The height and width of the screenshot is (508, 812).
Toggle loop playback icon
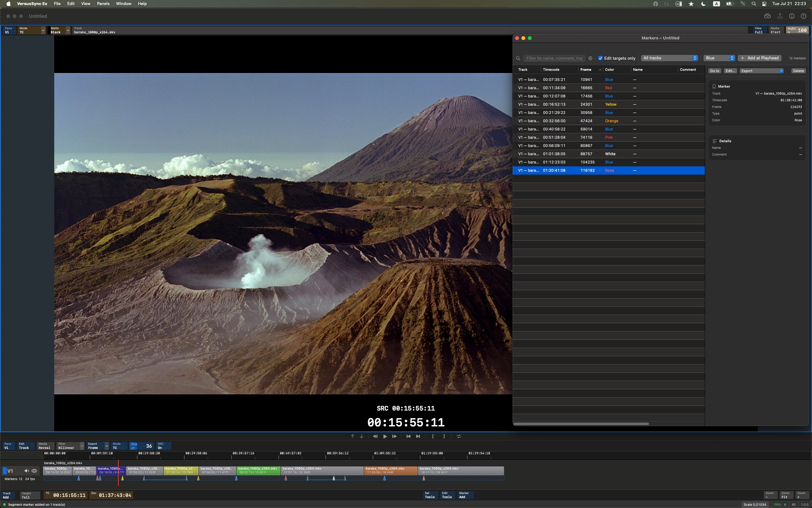tap(459, 436)
